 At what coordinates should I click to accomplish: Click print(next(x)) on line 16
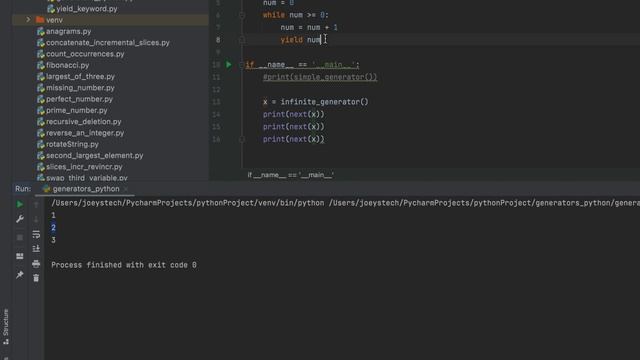click(x=293, y=139)
